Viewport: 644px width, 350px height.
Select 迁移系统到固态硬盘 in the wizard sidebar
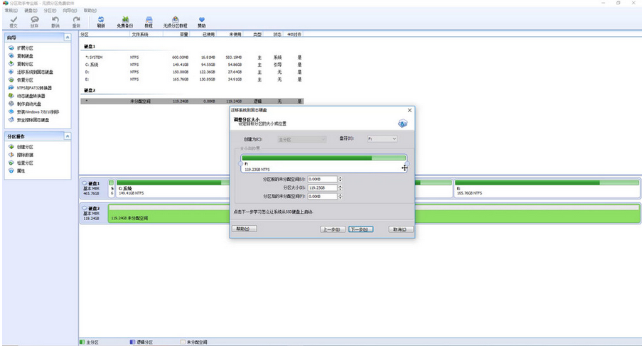(35, 72)
